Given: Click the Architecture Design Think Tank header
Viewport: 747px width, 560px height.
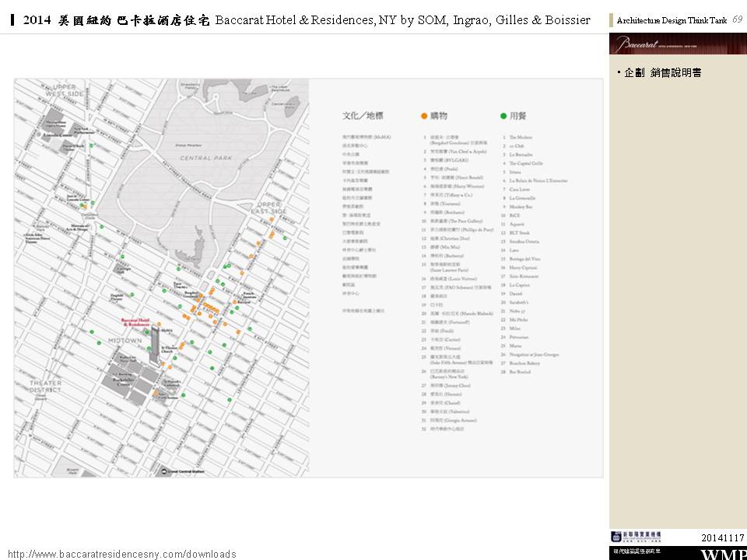Looking at the screenshot, I should coord(672,20).
